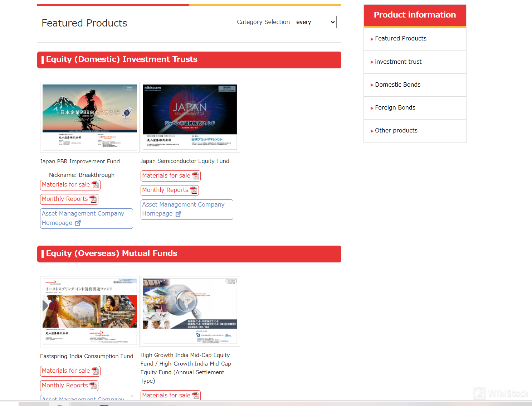
Task: Open High Growth India Materials for sale
Action: (x=171, y=395)
